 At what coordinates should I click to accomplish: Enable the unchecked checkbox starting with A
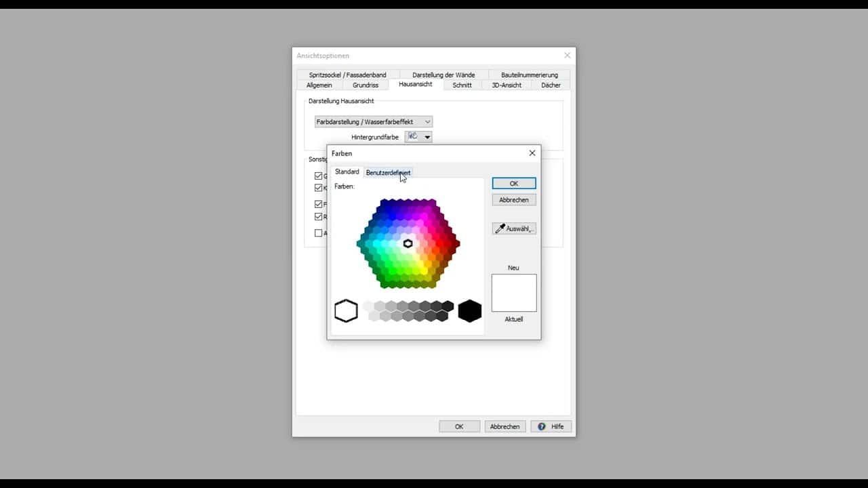[319, 233]
